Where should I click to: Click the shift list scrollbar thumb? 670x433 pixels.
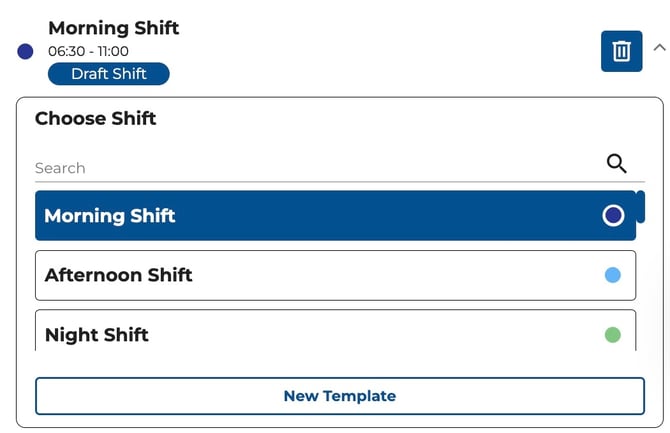pyautogui.click(x=640, y=206)
